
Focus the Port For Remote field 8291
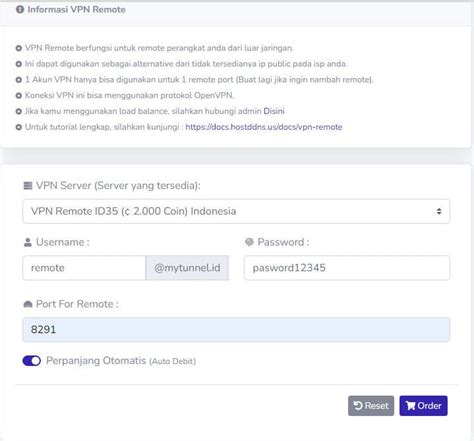pyautogui.click(x=236, y=330)
